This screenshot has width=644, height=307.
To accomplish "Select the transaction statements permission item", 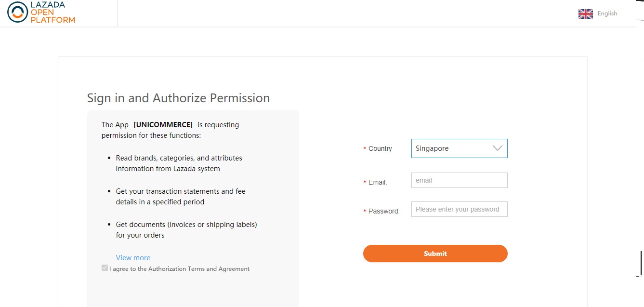I will (x=181, y=197).
